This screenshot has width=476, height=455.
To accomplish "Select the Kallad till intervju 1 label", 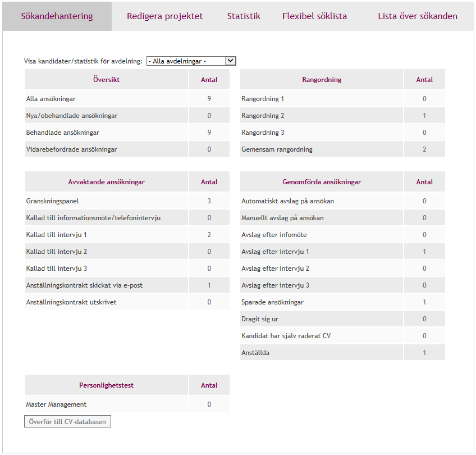I will [x=57, y=235].
